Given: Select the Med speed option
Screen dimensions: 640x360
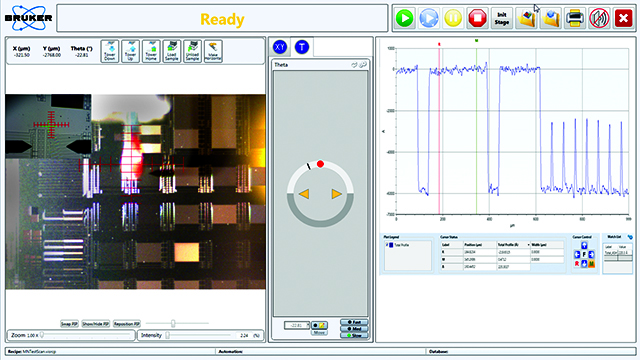Looking at the screenshot, I should click(x=354, y=329).
